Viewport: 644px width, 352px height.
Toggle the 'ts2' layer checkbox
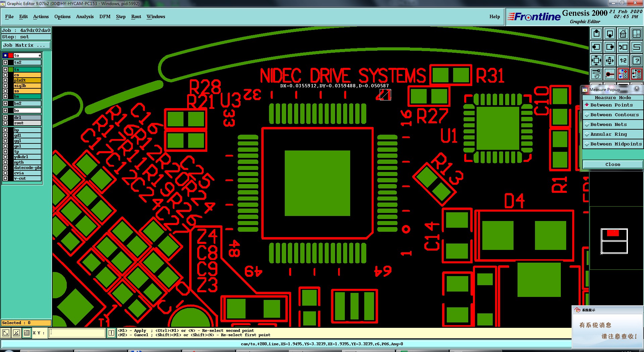tap(5, 62)
